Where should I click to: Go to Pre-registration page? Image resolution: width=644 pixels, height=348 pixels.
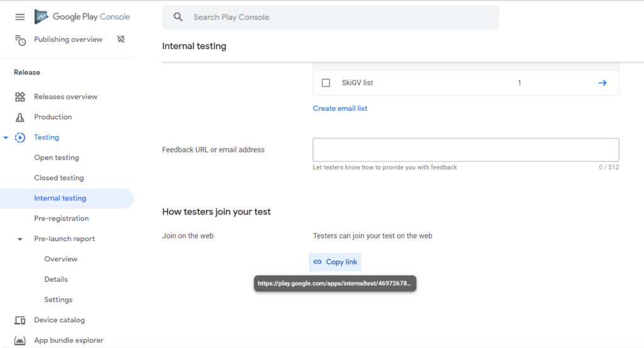tap(61, 219)
